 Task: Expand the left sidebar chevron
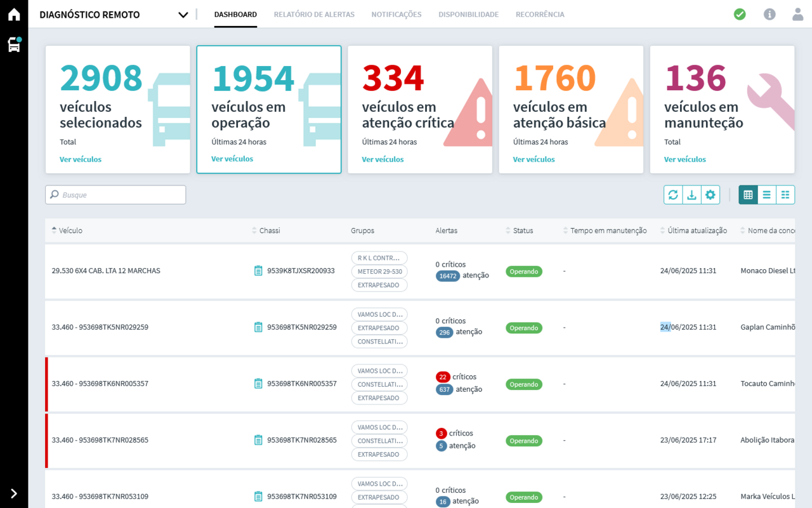click(14, 493)
